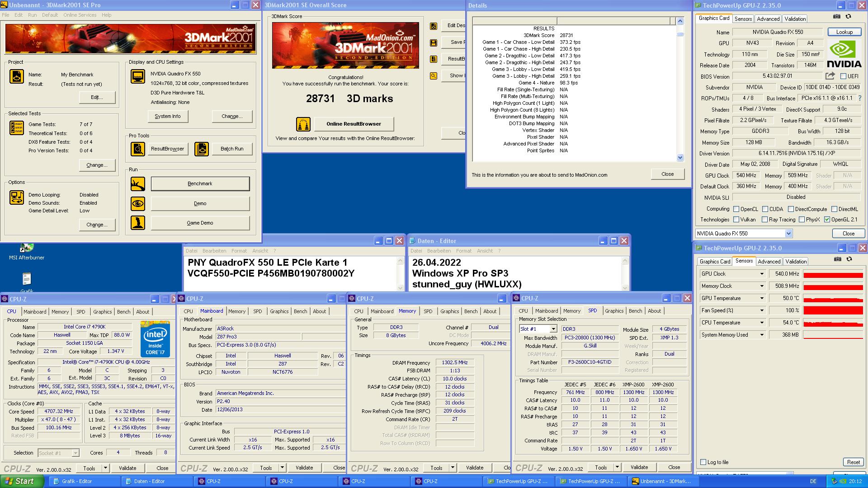
Task: Click the Details window vertical scrollbar down arrow
Action: click(x=680, y=157)
